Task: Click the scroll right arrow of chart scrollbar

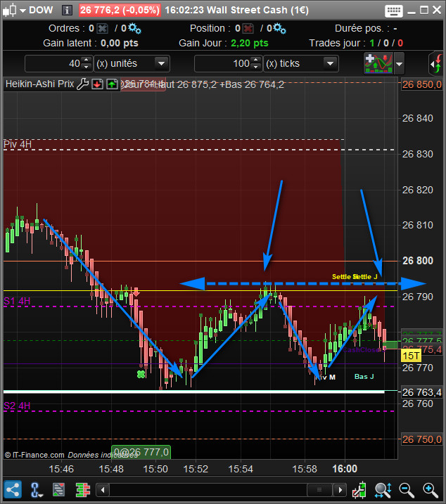Action: pos(340,490)
